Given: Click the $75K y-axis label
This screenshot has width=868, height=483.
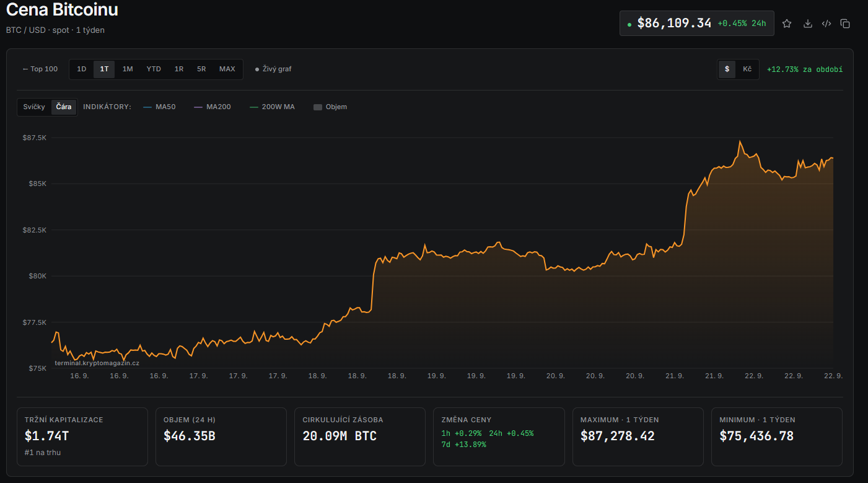Looking at the screenshot, I should [x=37, y=368].
